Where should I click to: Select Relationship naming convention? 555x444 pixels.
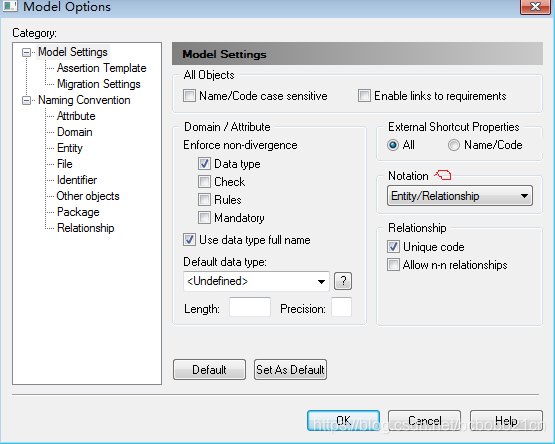coord(86,228)
